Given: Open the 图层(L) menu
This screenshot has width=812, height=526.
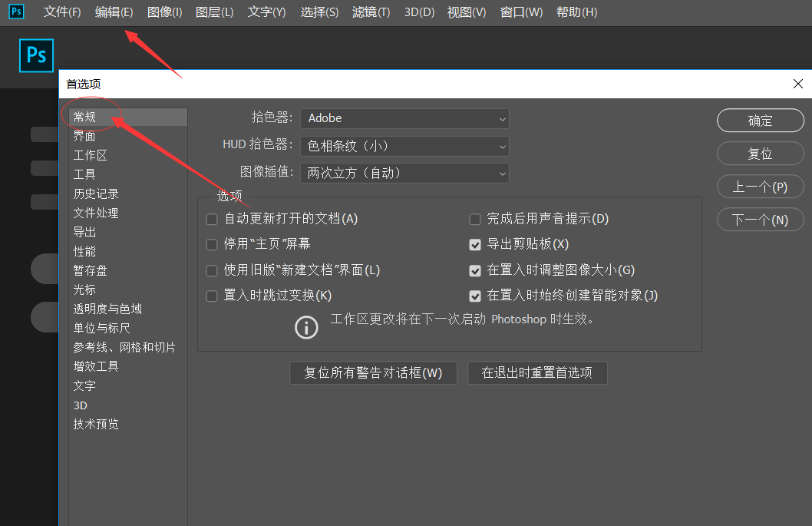Looking at the screenshot, I should (214, 12).
